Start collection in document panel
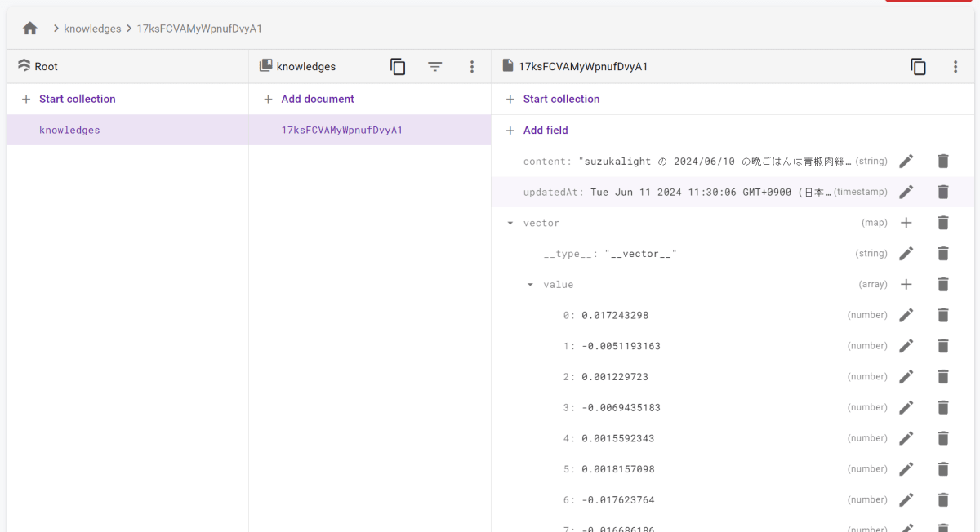Image resolution: width=980 pixels, height=532 pixels. (553, 99)
